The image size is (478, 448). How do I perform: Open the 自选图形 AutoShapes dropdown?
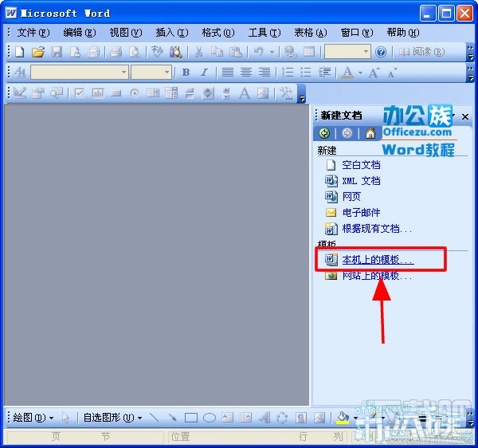tap(112, 417)
